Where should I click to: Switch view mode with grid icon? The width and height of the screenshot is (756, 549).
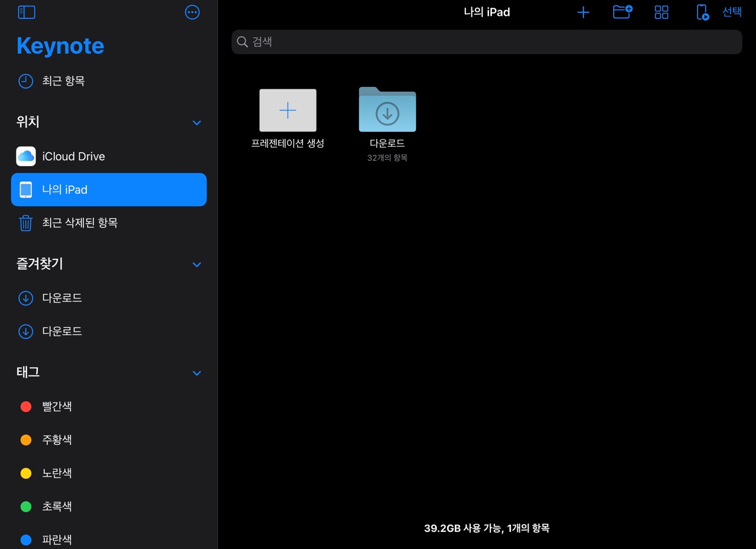(x=661, y=12)
